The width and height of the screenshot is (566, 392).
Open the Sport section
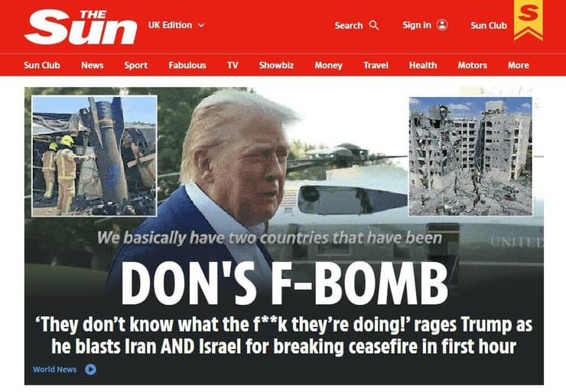[x=135, y=65]
